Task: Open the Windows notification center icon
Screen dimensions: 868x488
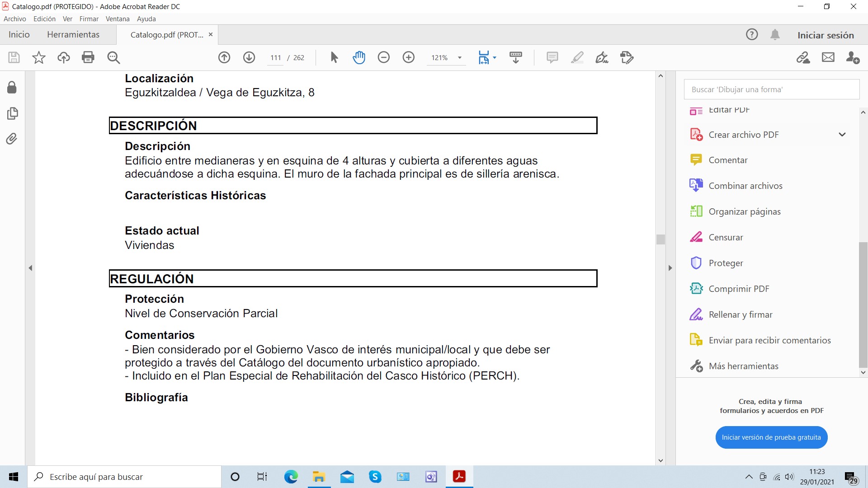Action: pyautogui.click(x=851, y=478)
